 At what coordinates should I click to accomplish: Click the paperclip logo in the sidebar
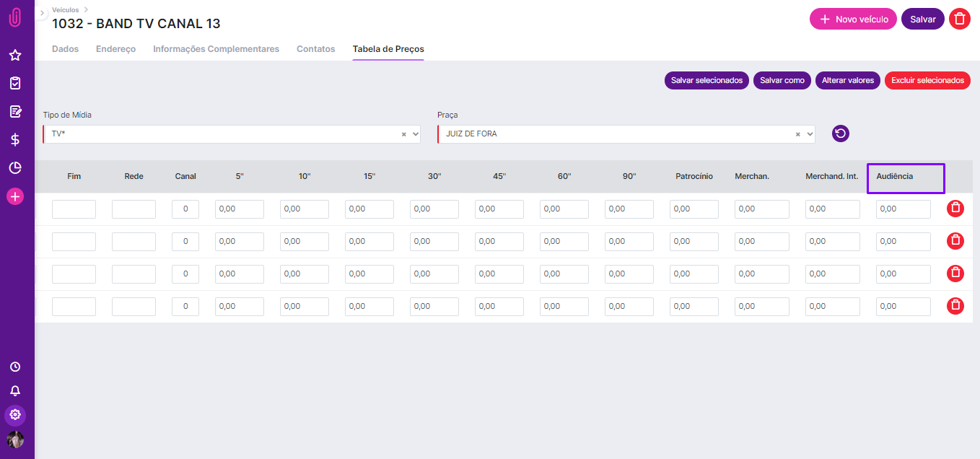15,18
